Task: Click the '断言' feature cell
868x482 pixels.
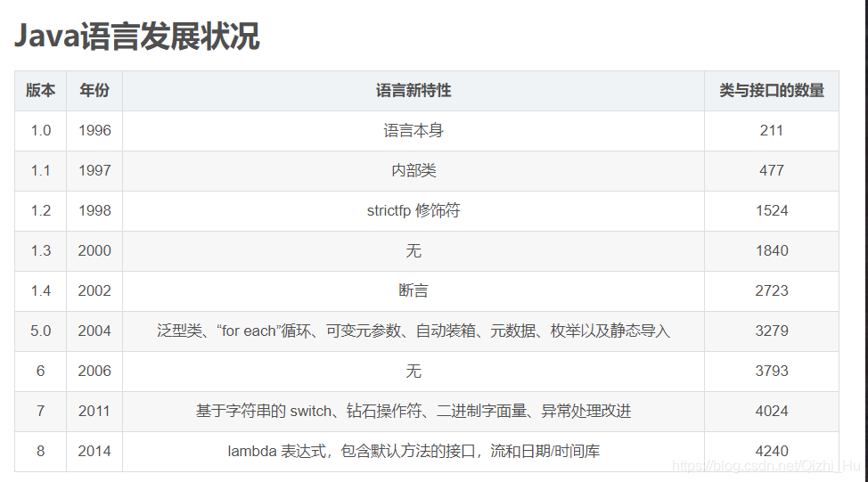Action: point(414,291)
